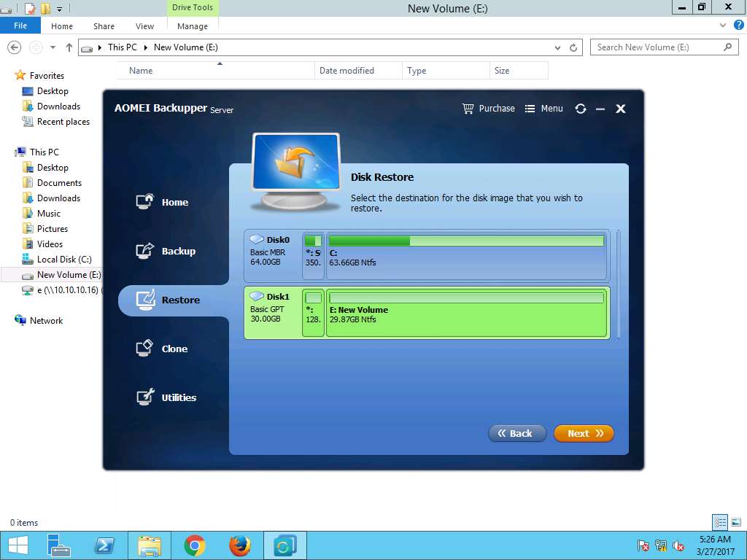Open the Clone section in AOMEI Backupper
The image size is (747, 560).
[x=161, y=349]
